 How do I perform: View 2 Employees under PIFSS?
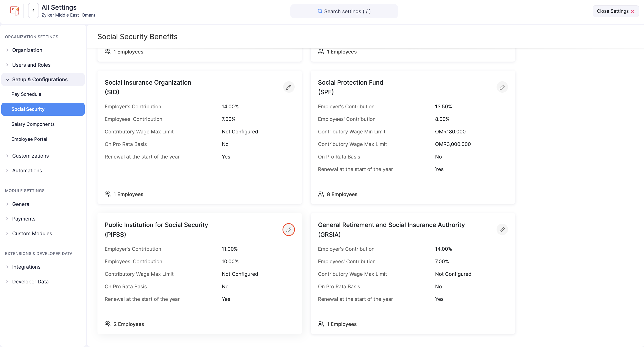pyautogui.click(x=128, y=324)
